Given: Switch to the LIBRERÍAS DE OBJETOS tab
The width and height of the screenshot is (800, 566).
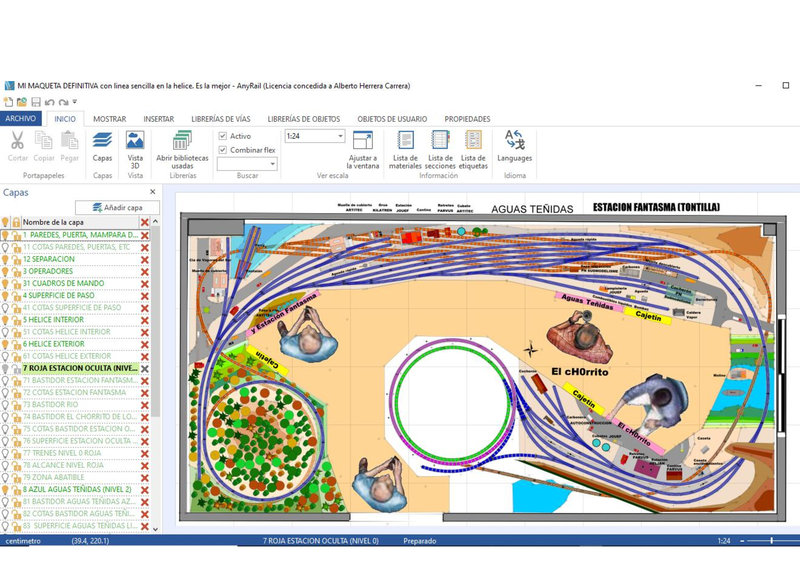Looking at the screenshot, I should click(x=304, y=119).
